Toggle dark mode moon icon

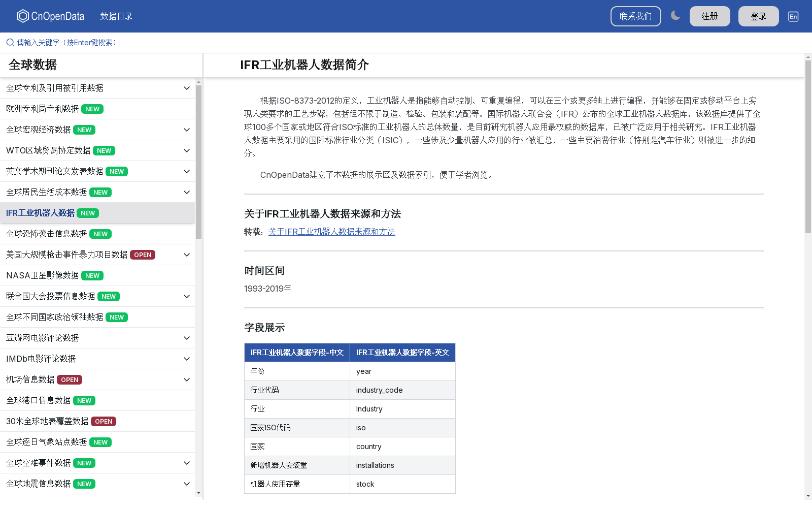pos(675,16)
